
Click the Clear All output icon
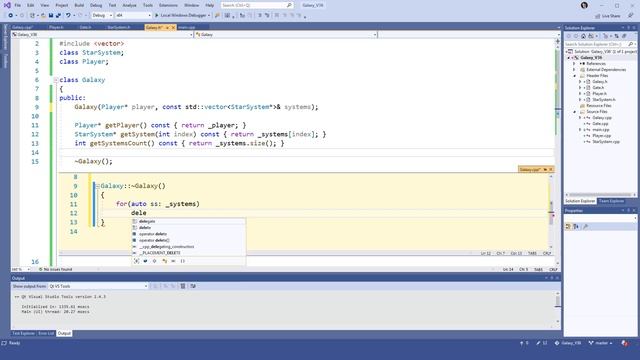pos(183,286)
